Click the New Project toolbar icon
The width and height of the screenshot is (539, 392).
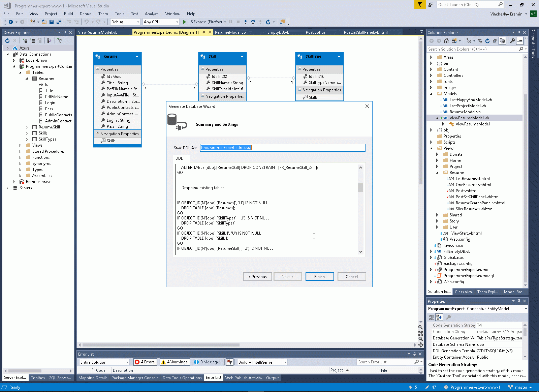[32, 22]
